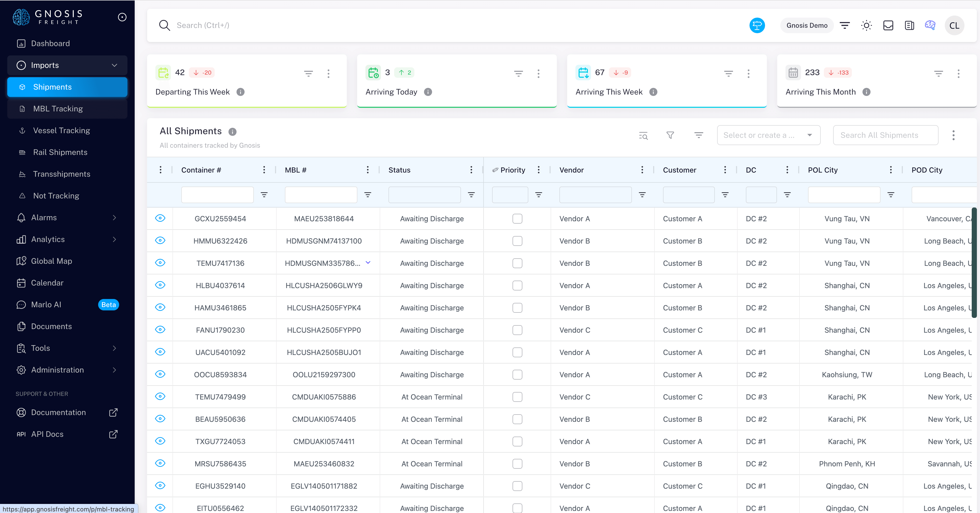
Task: Click info icon beside Arriving Today
Action: 428,92
